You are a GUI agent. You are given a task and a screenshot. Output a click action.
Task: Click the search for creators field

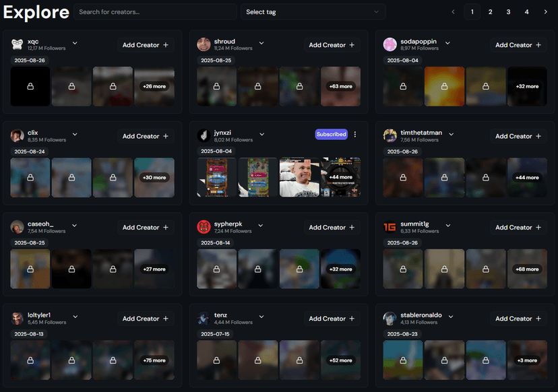coord(155,11)
